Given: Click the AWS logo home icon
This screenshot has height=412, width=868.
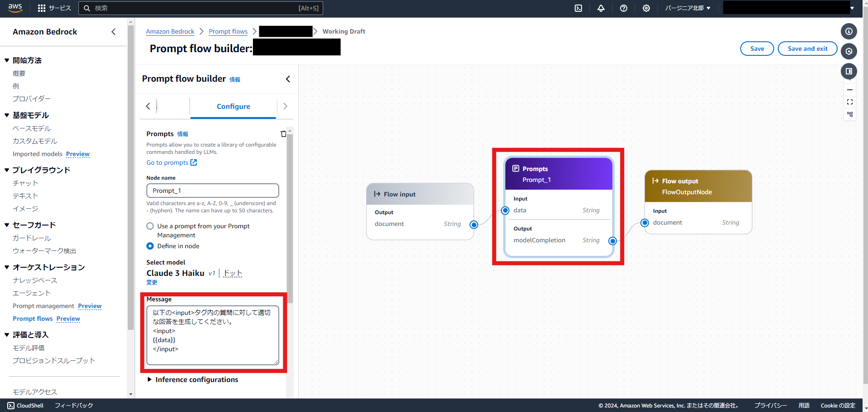Looking at the screenshot, I should (15, 8).
